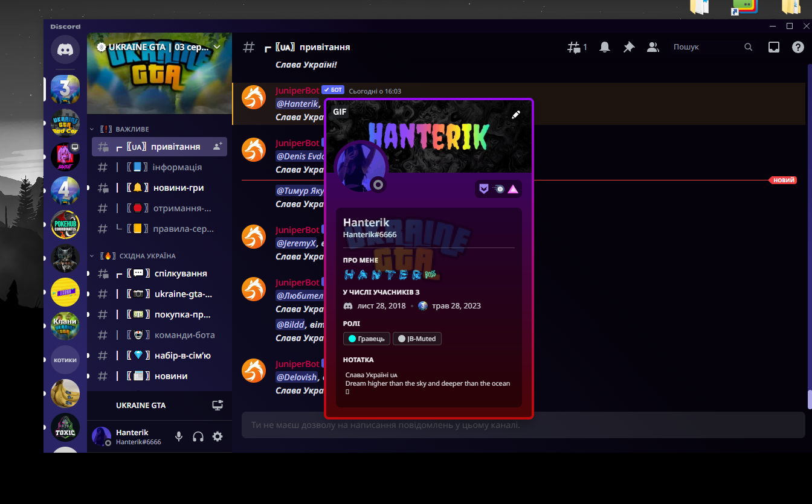
Task: Click the Hanterik avatar in profile popup
Action: coord(361,168)
